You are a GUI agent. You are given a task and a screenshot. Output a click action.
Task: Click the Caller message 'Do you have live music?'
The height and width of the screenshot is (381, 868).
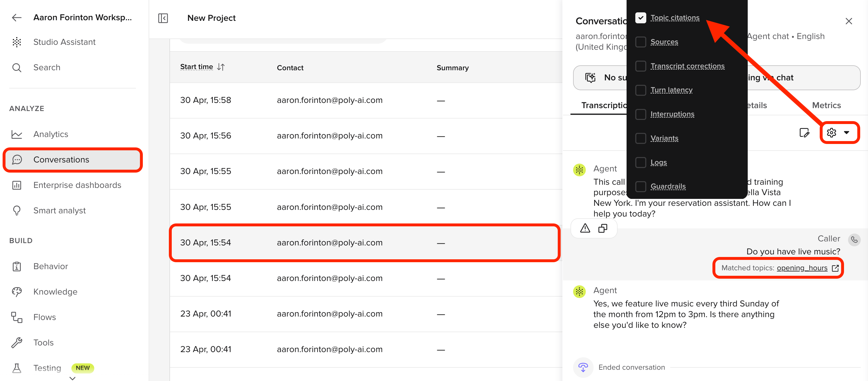coord(793,252)
